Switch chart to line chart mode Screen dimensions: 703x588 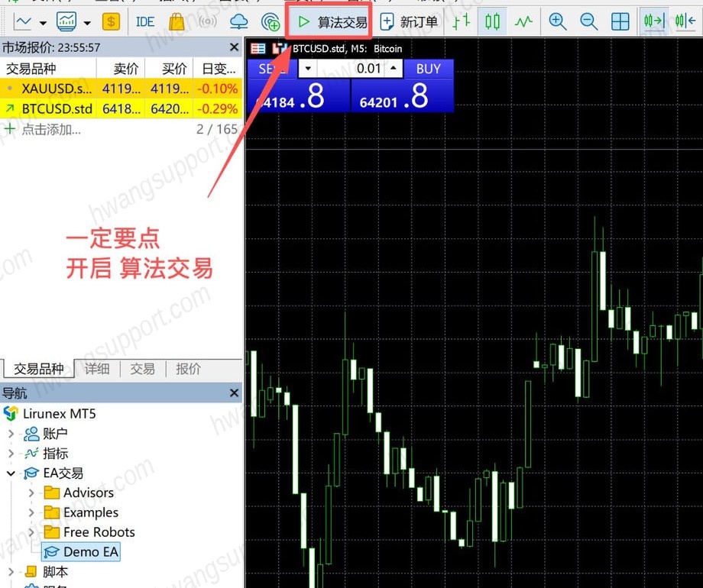(x=523, y=21)
